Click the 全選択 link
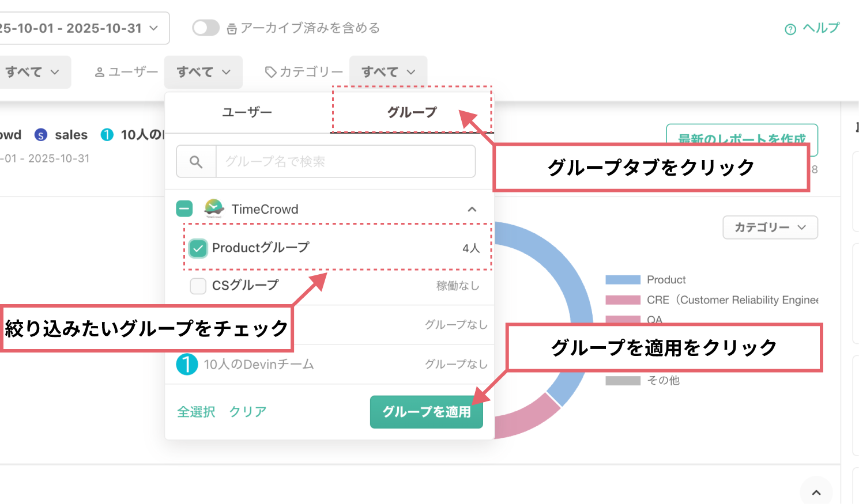 tap(195, 412)
